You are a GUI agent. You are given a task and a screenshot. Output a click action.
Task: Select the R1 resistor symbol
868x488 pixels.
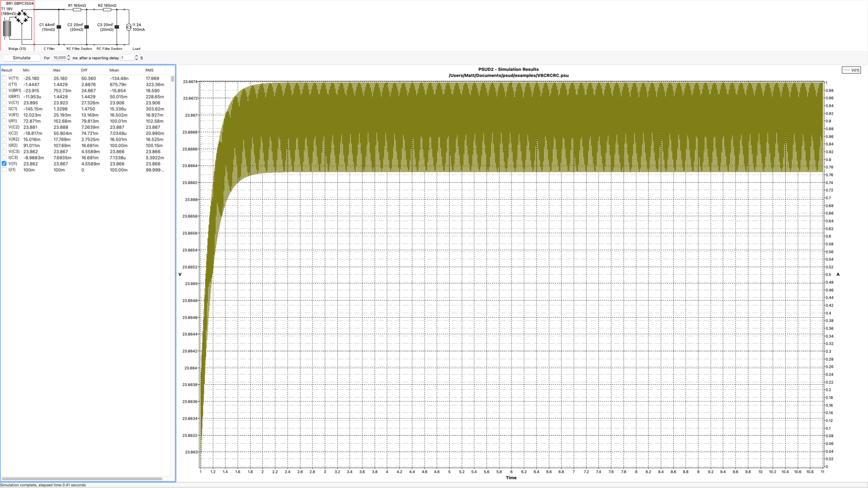(x=77, y=9)
